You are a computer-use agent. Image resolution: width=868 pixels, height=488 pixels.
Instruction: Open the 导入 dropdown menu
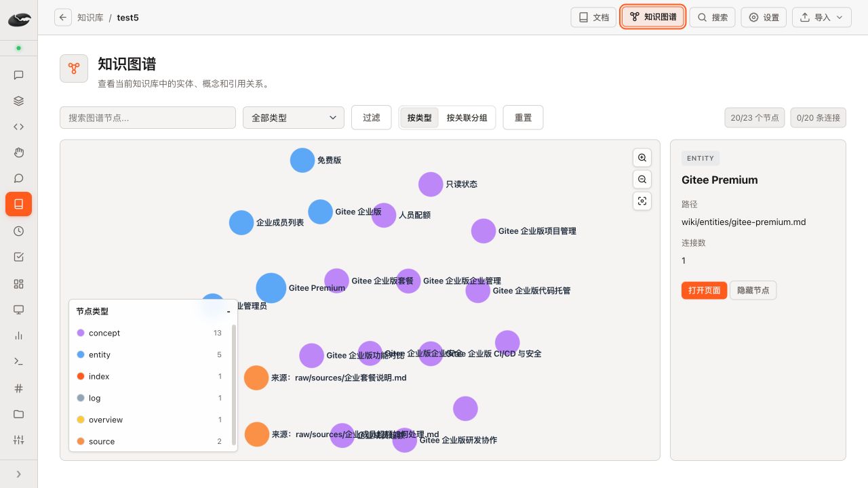(821, 18)
